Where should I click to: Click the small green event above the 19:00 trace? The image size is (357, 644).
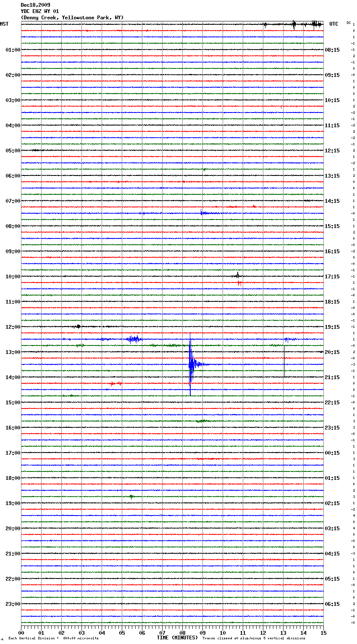pyautogui.click(x=131, y=497)
